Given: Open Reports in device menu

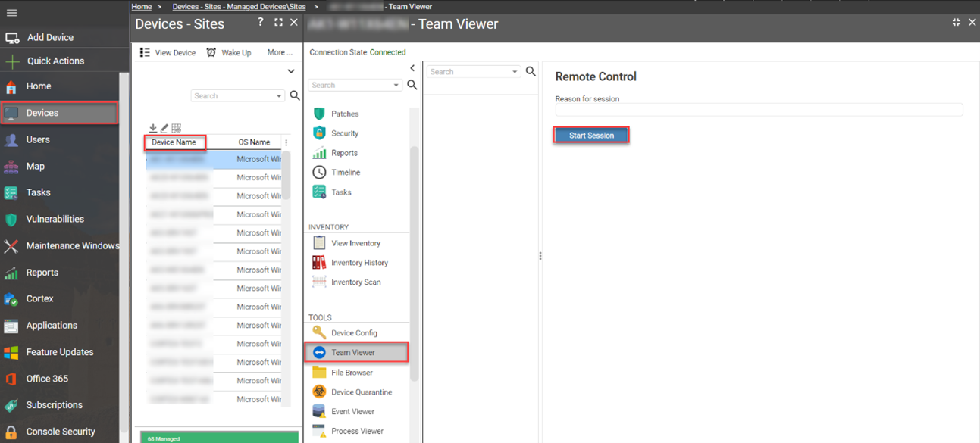Looking at the screenshot, I should pos(344,153).
